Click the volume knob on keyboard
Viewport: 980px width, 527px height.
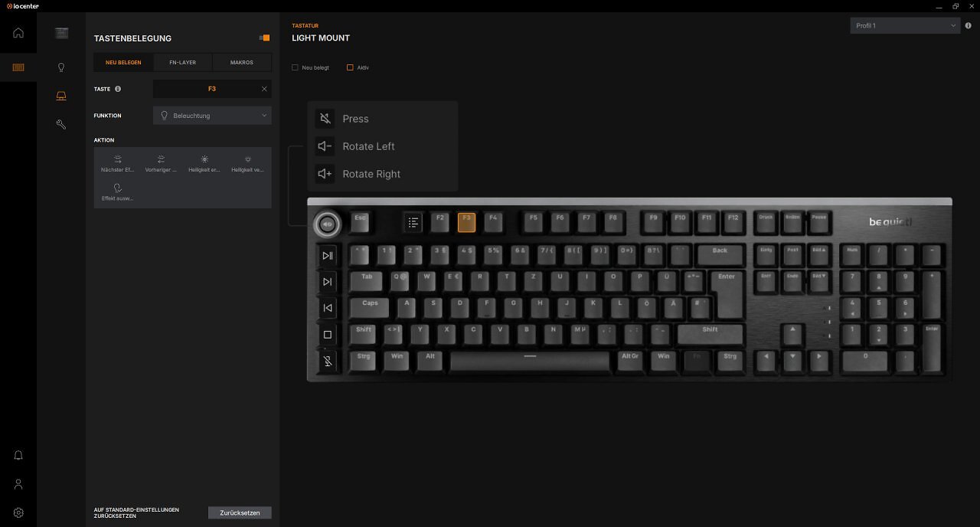click(327, 224)
